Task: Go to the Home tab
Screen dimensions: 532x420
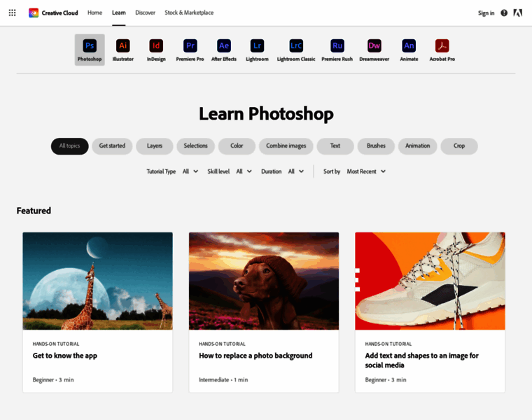Action: [x=94, y=13]
